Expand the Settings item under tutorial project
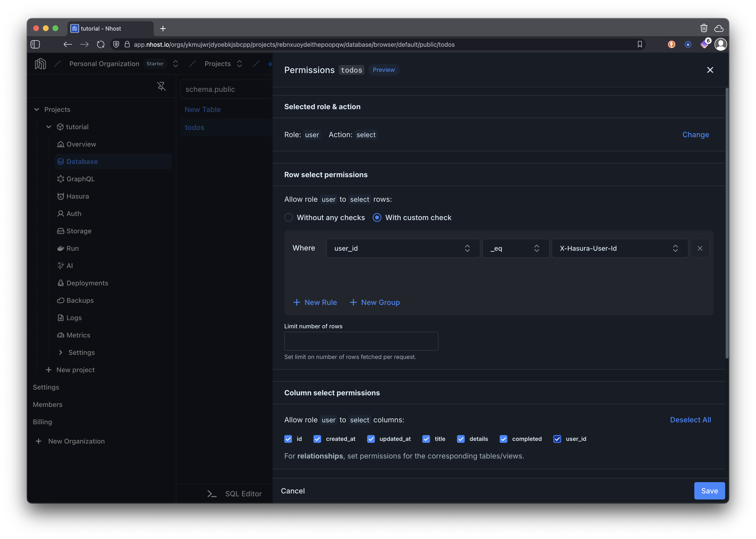The height and width of the screenshot is (539, 756). [x=81, y=352]
